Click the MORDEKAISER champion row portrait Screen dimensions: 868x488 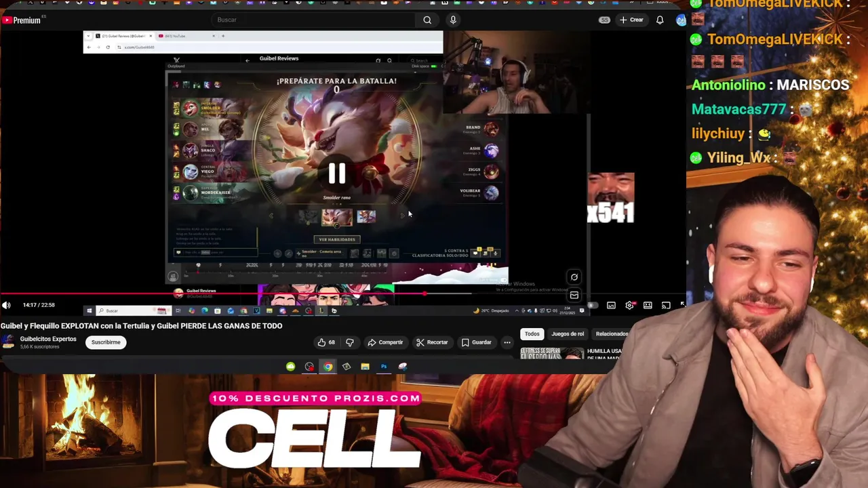click(x=190, y=192)
